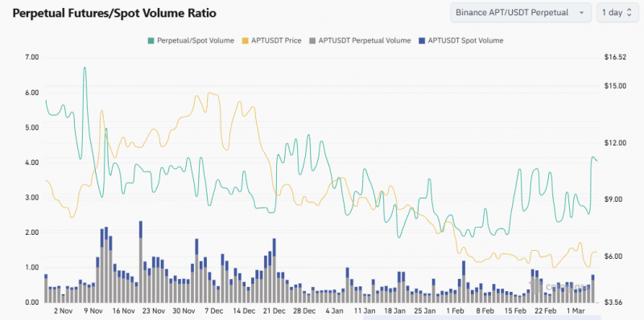
Task: Click the 30 Nov x-axis label
Action: pos(184,311)
